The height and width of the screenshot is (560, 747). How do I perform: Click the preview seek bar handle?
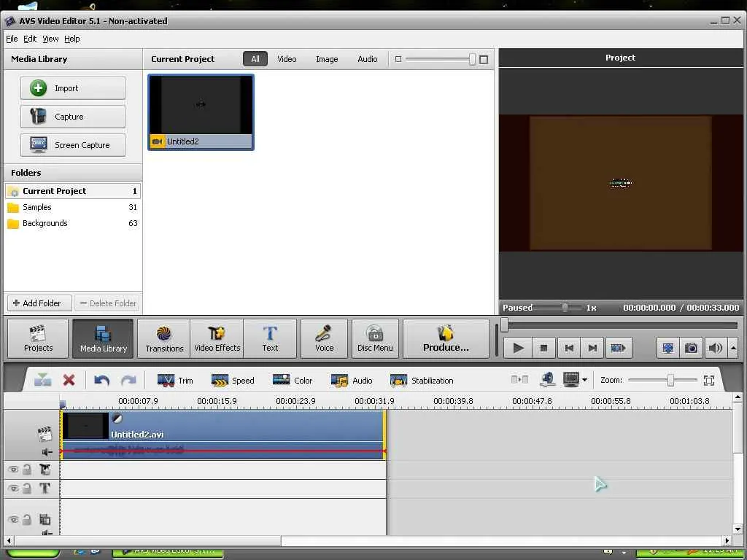click(x=505, y=325)
